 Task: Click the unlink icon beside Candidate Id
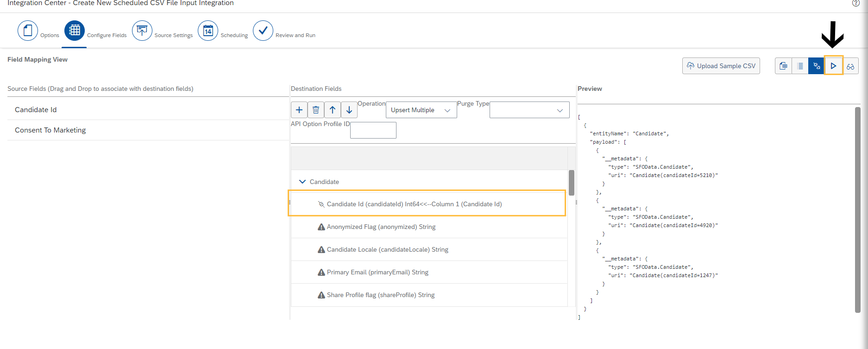tap(321, 204)
